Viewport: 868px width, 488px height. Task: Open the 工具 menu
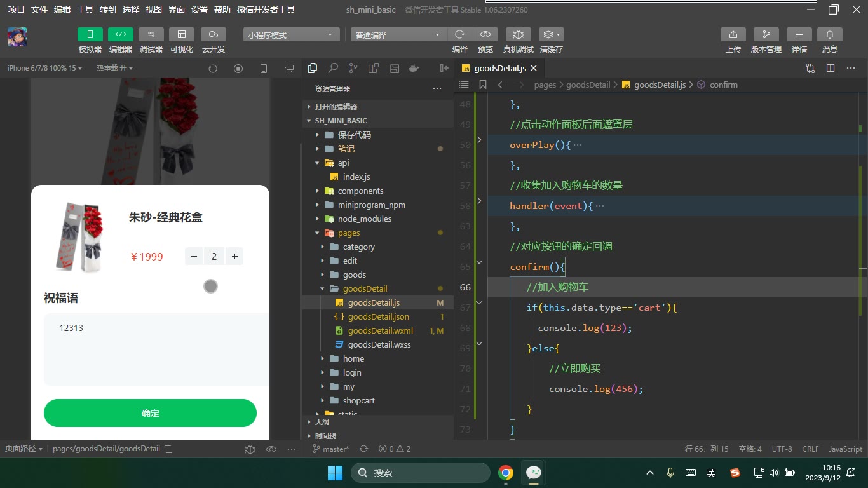click(x=85, y=10)
